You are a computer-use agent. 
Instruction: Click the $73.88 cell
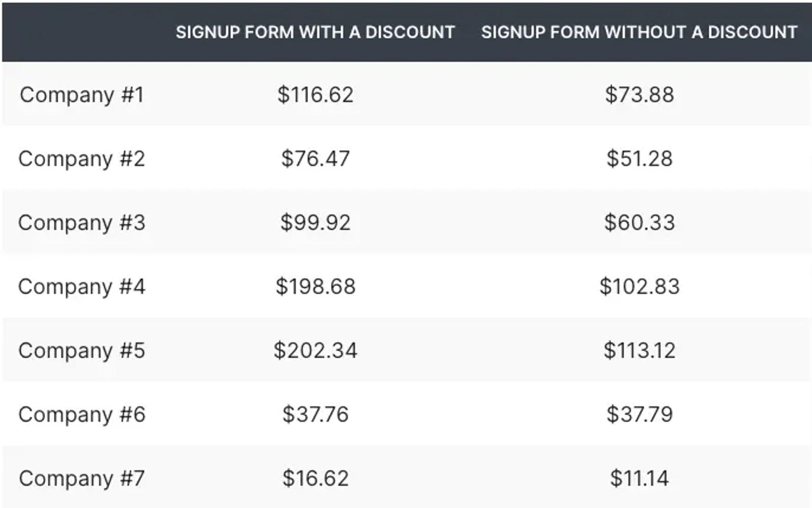(x=639, y=95)
